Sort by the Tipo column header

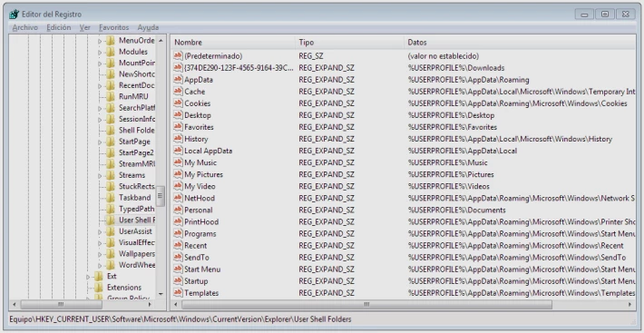click(349, 43)
